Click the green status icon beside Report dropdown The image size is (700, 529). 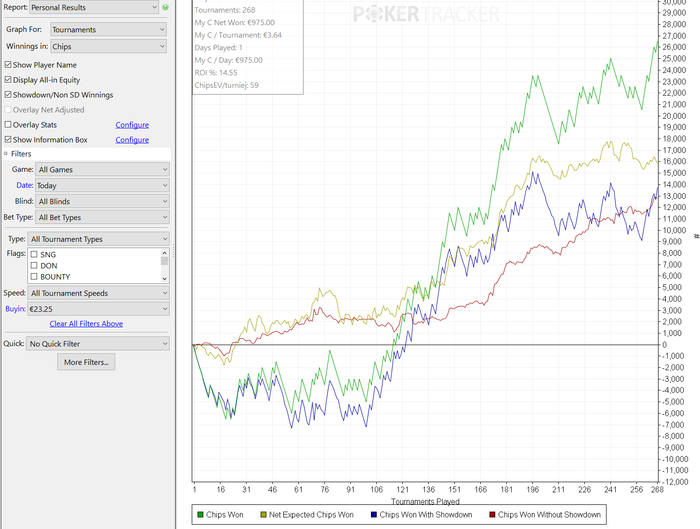click(165, 7)
